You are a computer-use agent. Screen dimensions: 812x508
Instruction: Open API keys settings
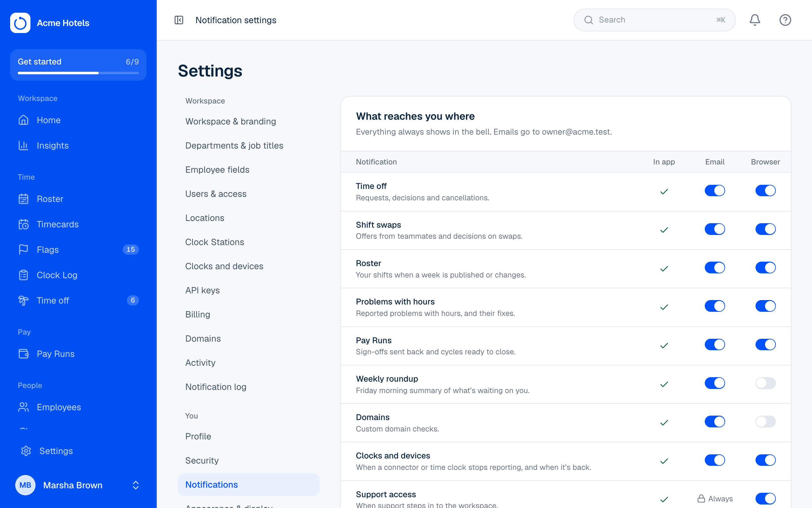pos(249,290)
